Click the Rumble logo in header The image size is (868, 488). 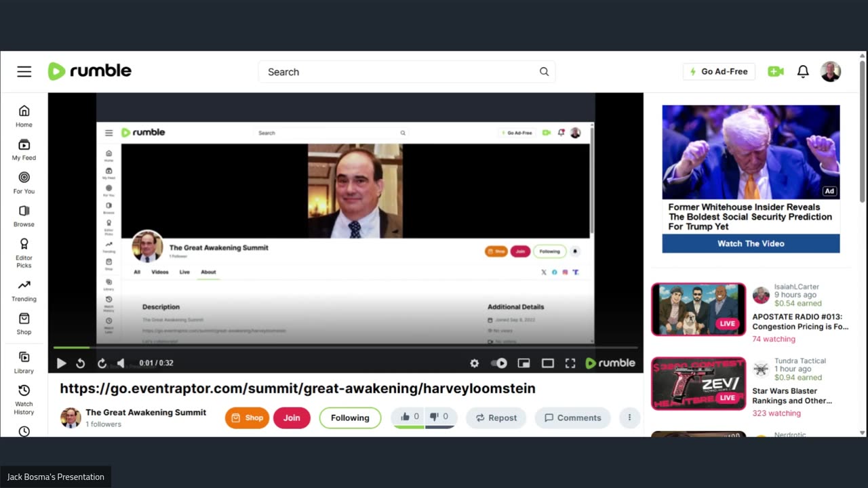90,71
